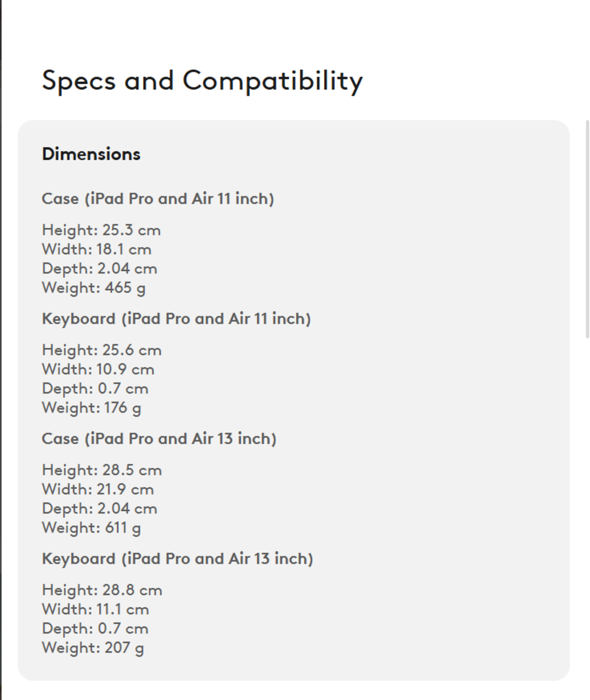Click the Specs and Compatibility heading
This screenshot has width=590, height=700.
pyautogui.click(x=202, y=81)
